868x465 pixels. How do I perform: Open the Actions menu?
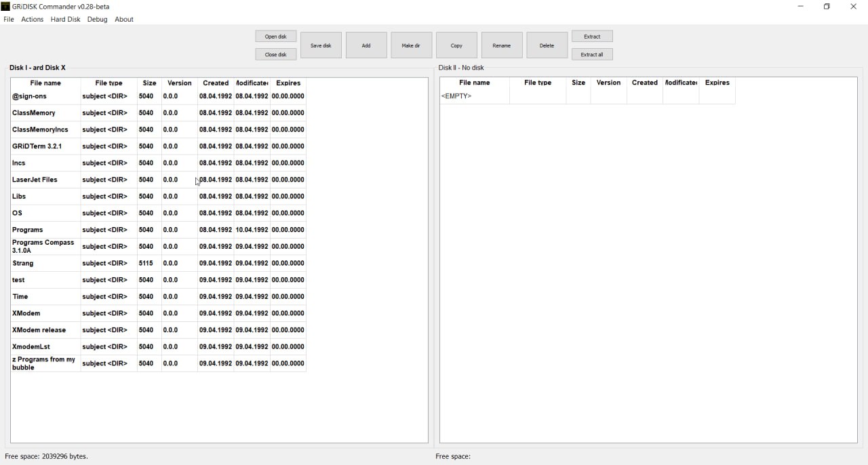coord(33,20)
